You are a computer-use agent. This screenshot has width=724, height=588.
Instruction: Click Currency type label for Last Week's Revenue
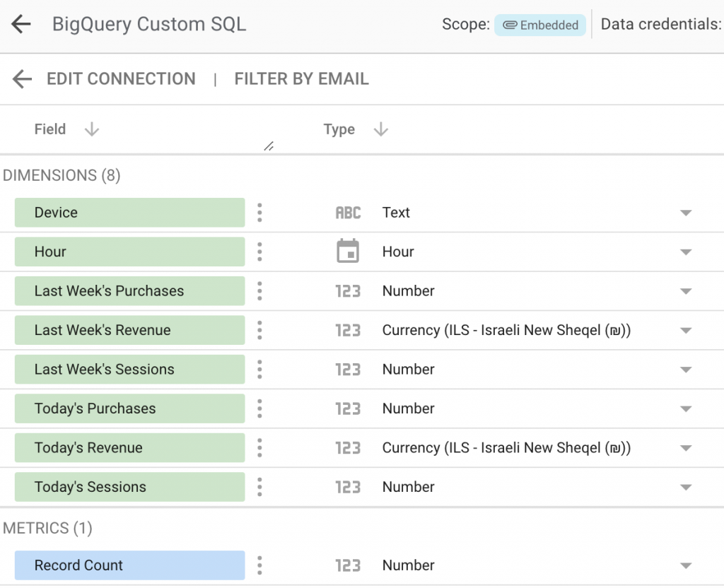(506, 331)
